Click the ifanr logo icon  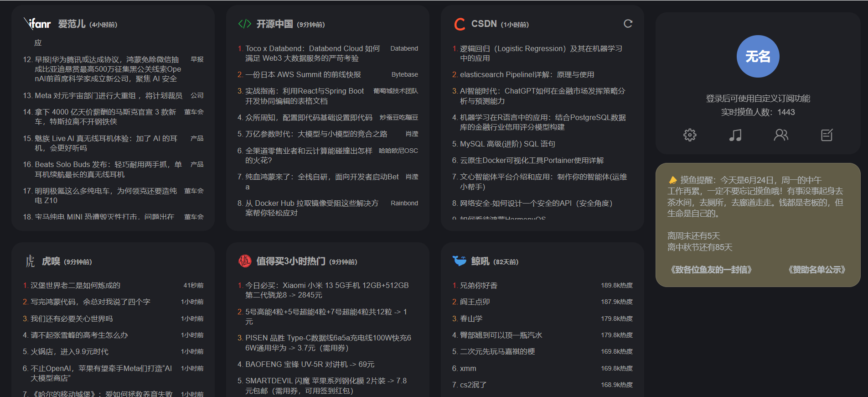tap(37, 23)
